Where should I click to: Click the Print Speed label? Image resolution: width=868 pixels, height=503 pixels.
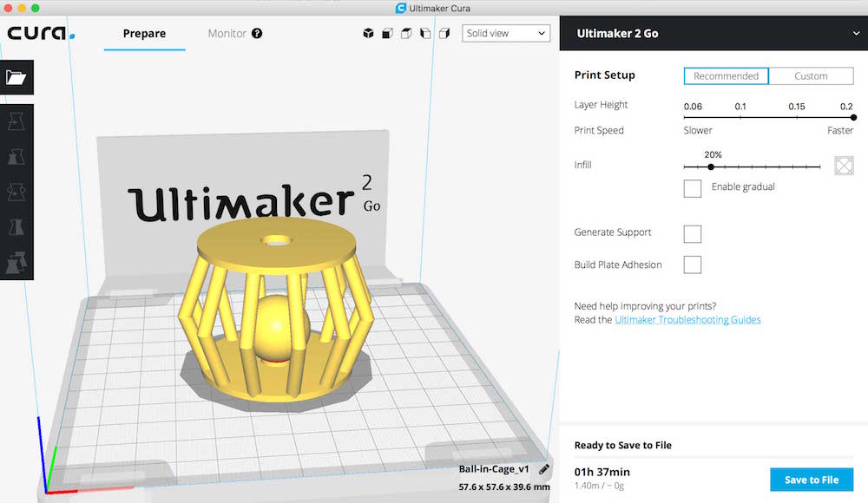599,130
